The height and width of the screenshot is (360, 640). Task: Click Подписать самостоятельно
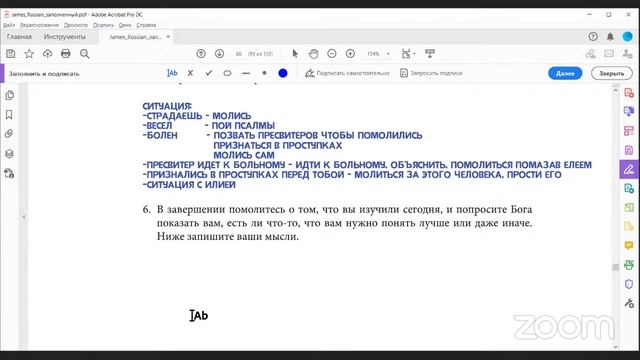pyautogui.click(x=347, y=73)
